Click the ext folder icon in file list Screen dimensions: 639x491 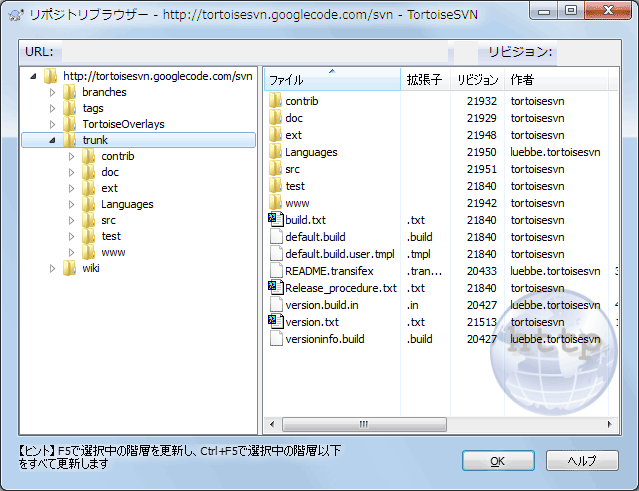click(x=275, y=135)
